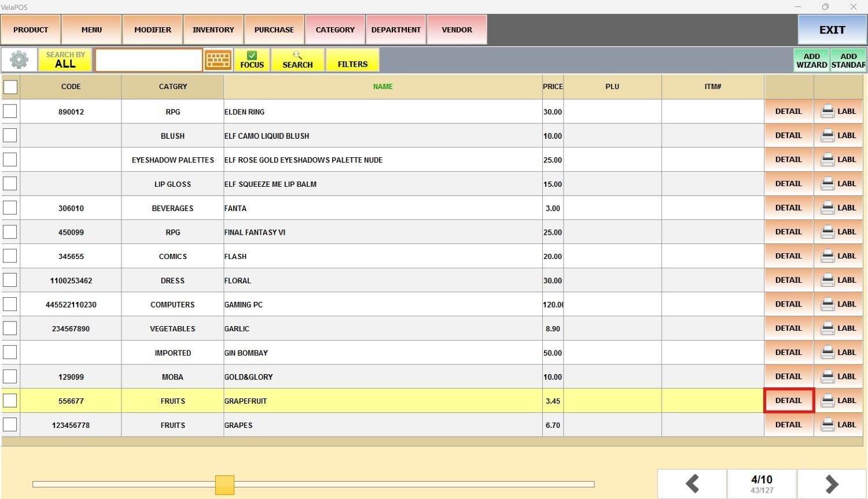The width and height of the screenshot is (868, 499).
Task: Click the 4/10 page indicator
Action: click(762, 483)
